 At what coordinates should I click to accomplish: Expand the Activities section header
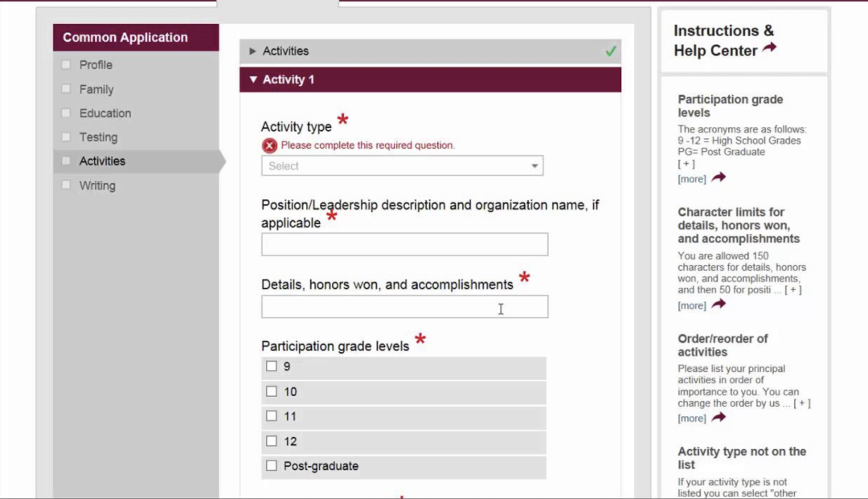coord(430,51)
